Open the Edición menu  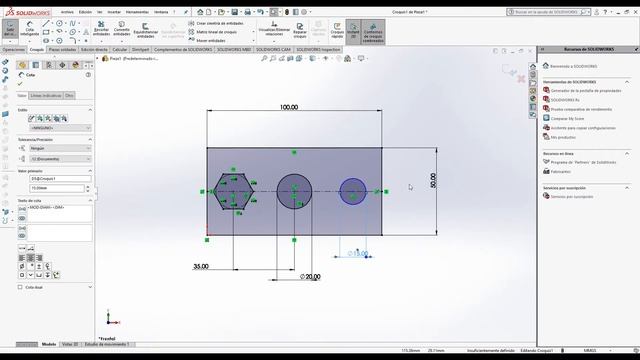(85, 12)
